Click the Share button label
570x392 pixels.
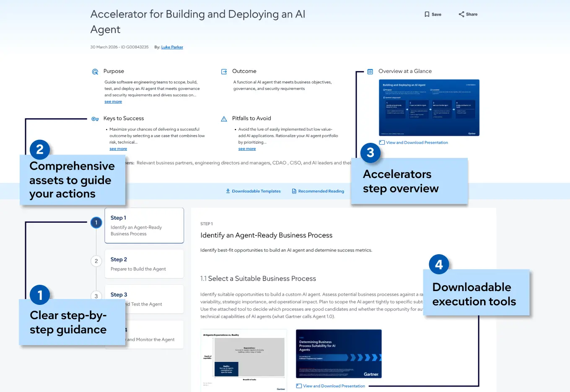point(472,14)
